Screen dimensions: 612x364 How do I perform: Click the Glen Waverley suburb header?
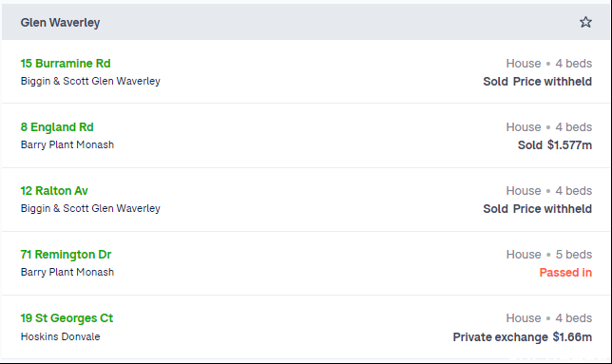tap(60, 22)
